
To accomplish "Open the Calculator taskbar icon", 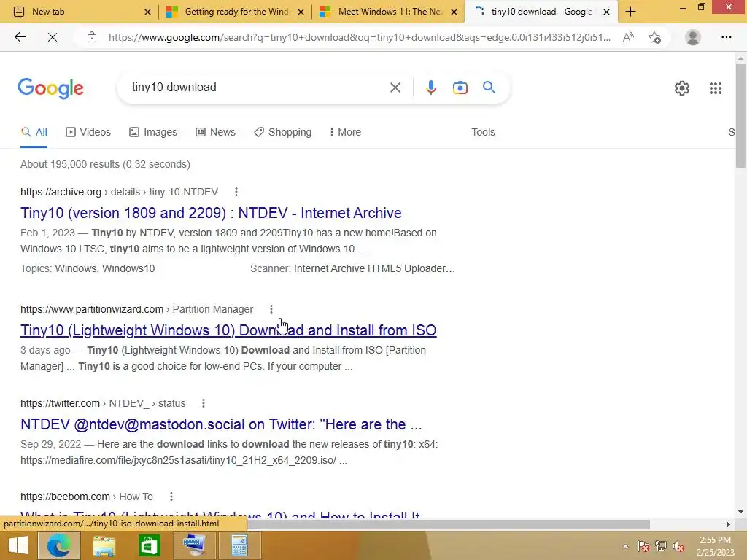I will click(239, 545).
